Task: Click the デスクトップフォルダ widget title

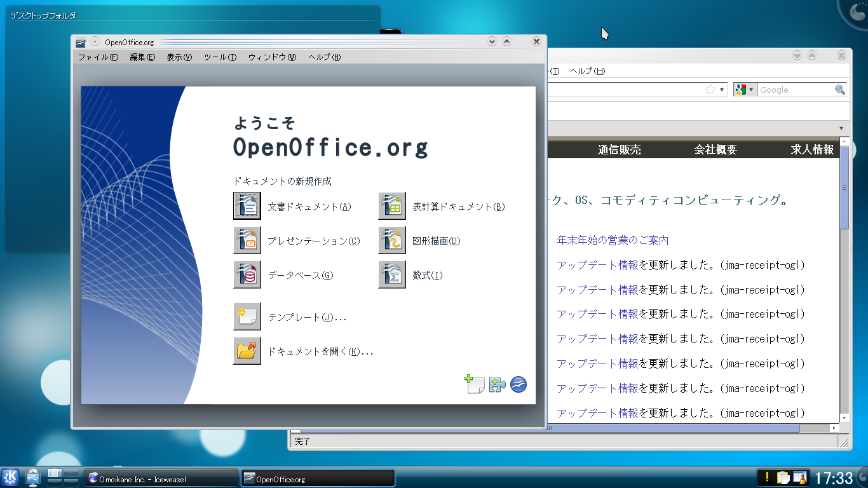Action: click(x=44, y=16)
